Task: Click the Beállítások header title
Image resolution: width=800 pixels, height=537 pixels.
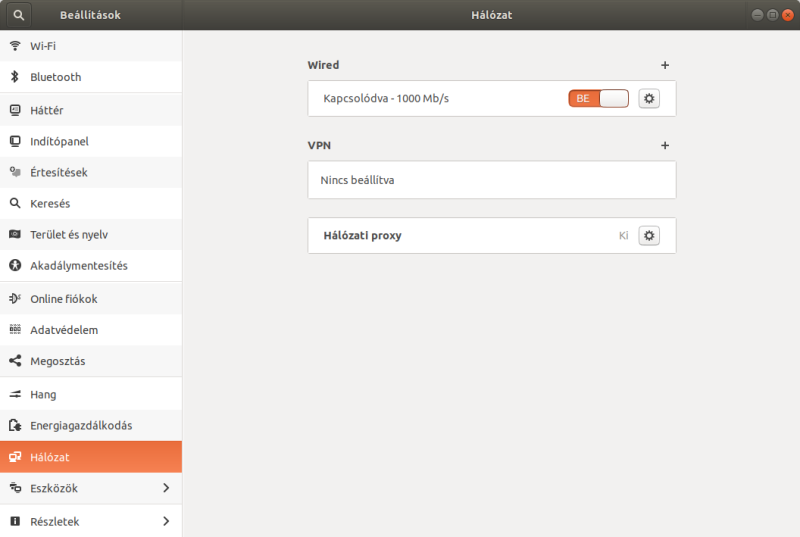Action: 90,15
